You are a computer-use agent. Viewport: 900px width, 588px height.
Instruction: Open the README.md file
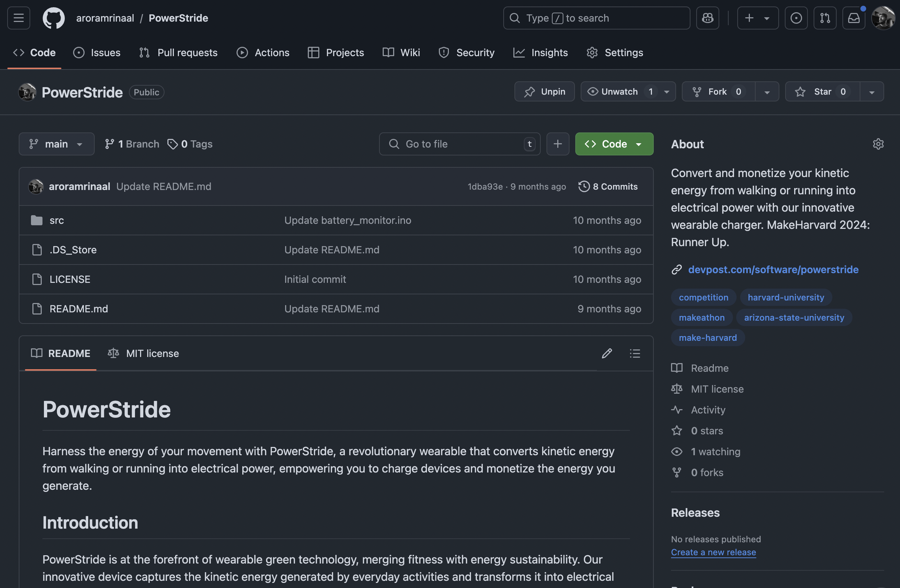[78, 309]
